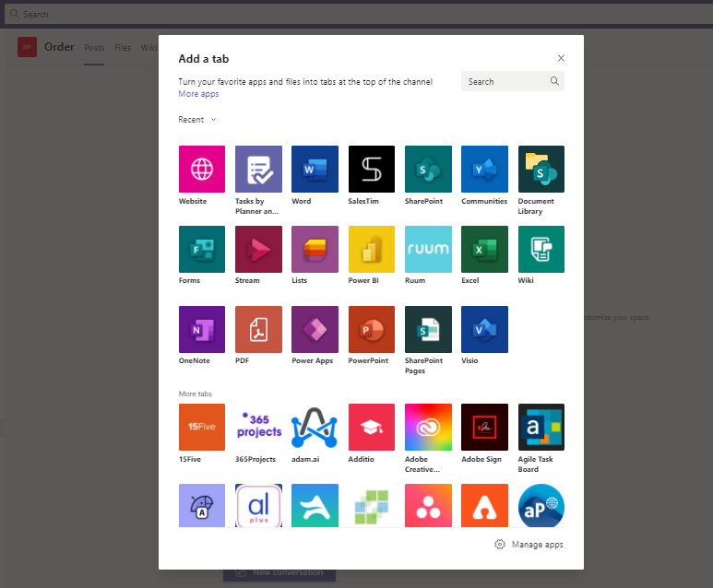This screenshot has height=588, width=713.
Task: Select the 'al plus' app tile
Action: 258,505
